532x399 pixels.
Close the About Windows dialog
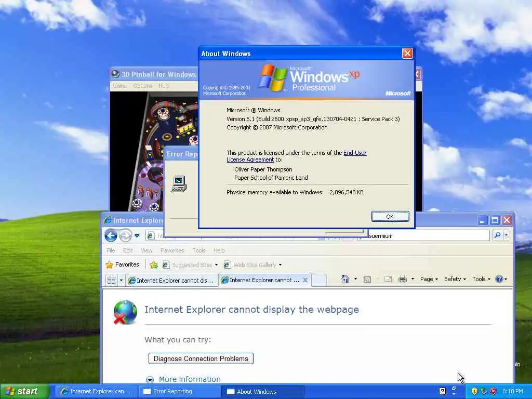(407, 54)
